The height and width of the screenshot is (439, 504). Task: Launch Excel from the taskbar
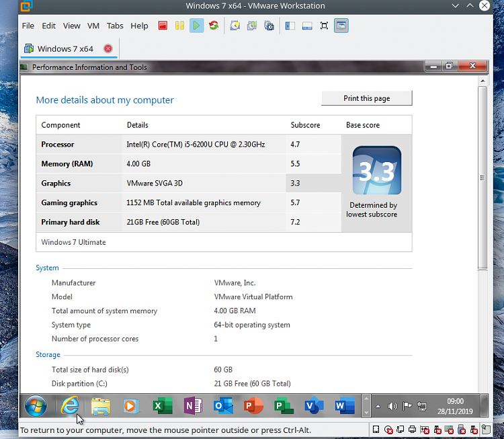162,406
